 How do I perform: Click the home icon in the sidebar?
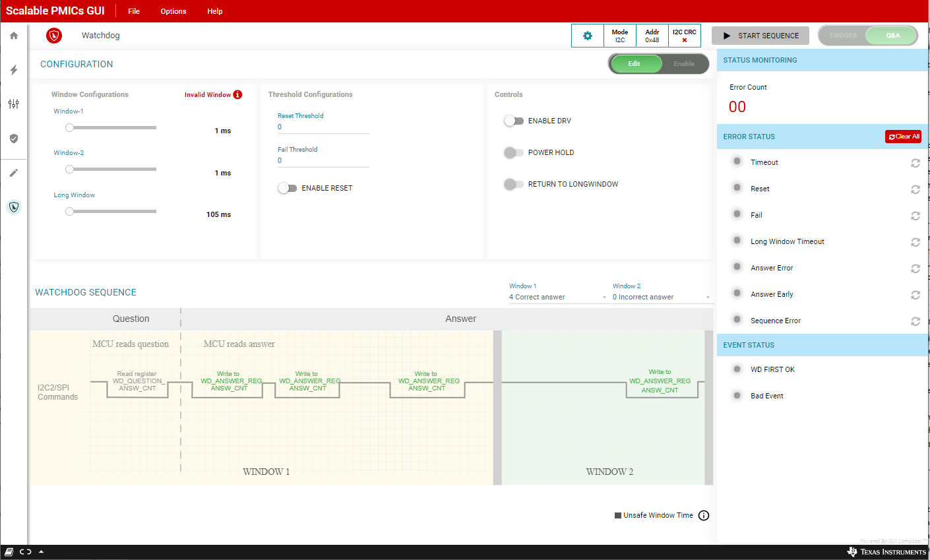coord(14,36)
